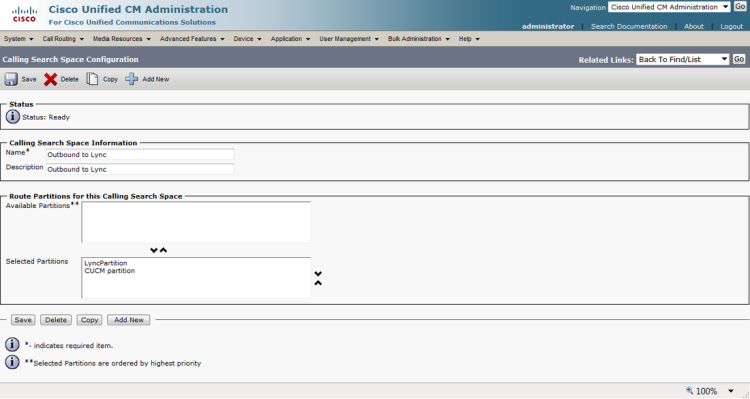Move partition up to Available Partitions arrow

click(x=164, y=250)
